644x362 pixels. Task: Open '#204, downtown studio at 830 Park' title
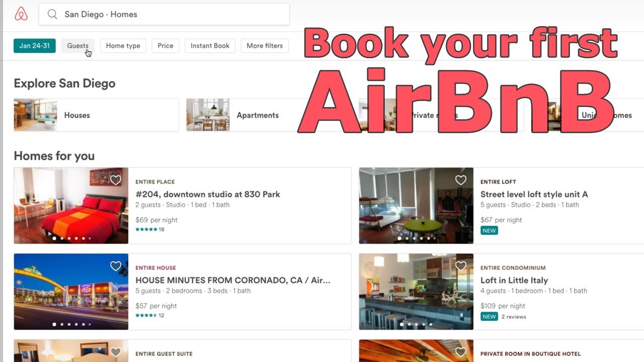click(208, 194)
